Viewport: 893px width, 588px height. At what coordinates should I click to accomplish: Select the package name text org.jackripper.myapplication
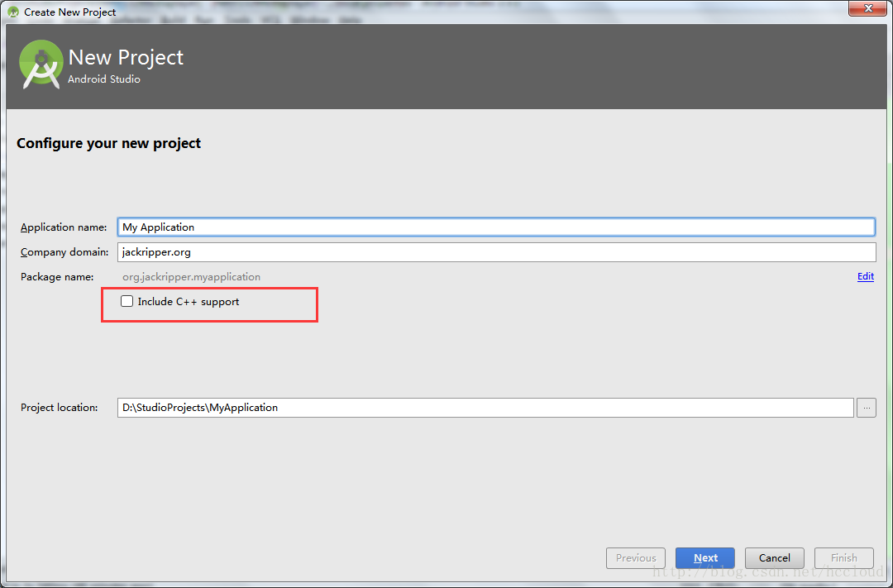(191, 277)
